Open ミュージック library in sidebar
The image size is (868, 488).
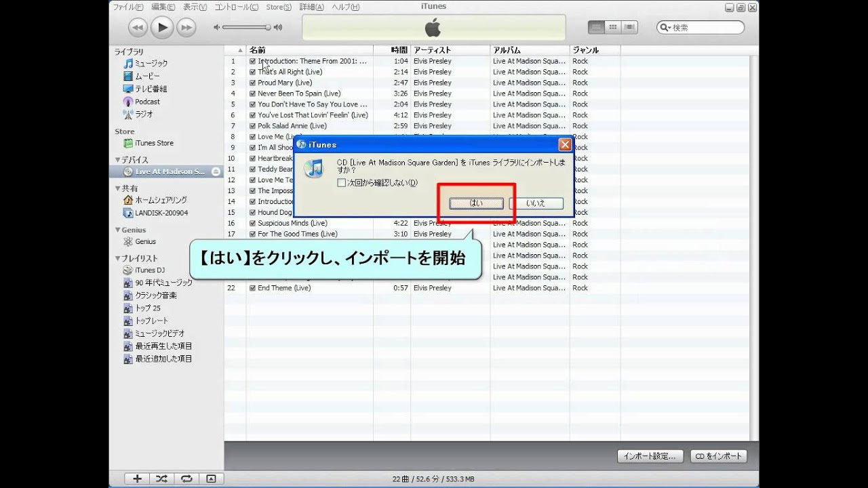coord(145,63)
